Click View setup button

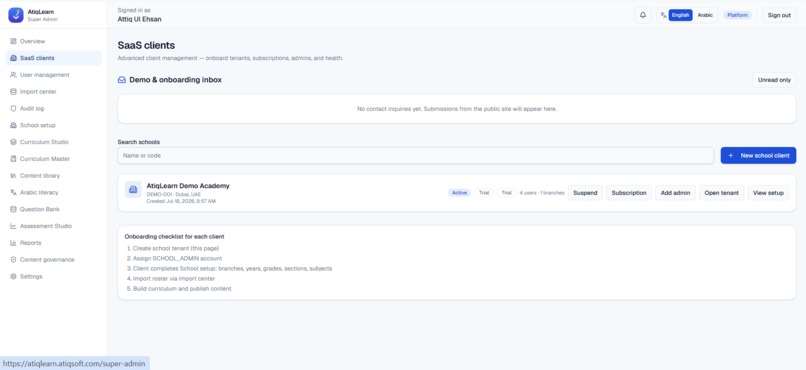click(x=768, y=193)
